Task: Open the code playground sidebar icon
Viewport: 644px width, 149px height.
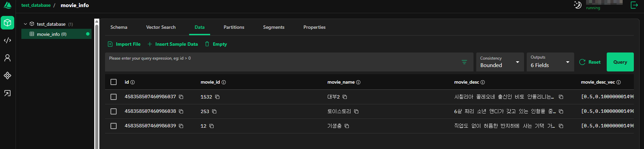Action: (7, 40)
